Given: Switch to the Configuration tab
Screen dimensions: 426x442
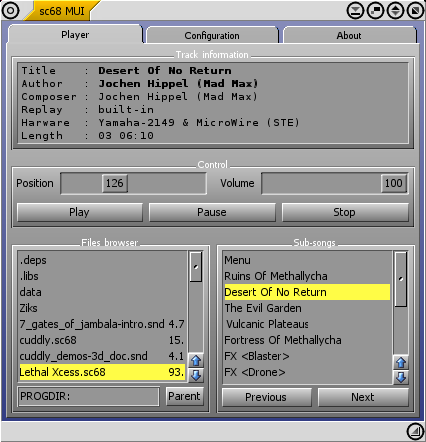Looking at the screenshot, I should click(x=212, y=36).
